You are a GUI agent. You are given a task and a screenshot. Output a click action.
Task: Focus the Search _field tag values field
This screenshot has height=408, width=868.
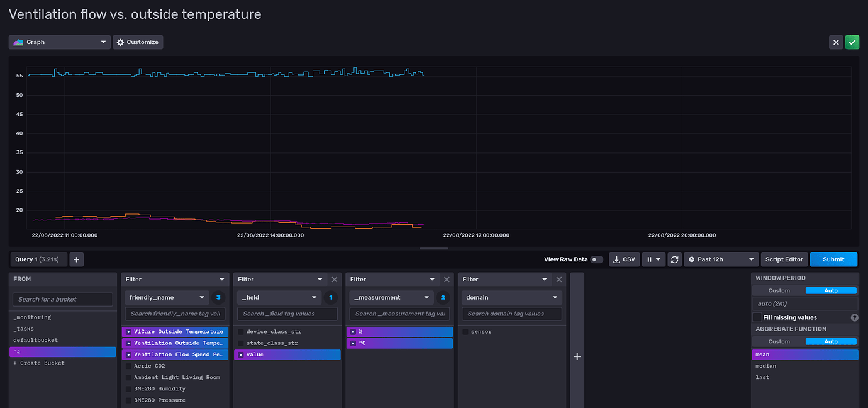coord(287,314)
